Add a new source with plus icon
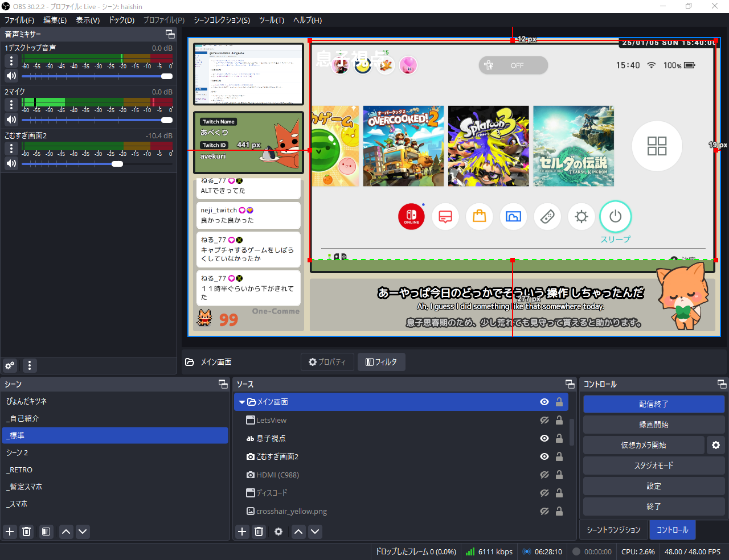Image resolution: width=729 pixels, height=560 pixels. click(242, 532)
